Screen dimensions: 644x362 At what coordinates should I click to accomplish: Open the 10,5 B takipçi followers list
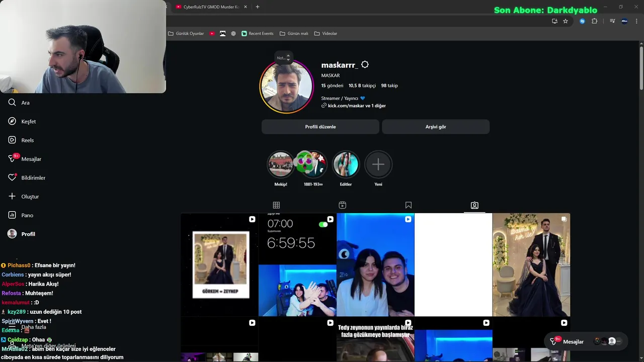[x=362, y=85]
